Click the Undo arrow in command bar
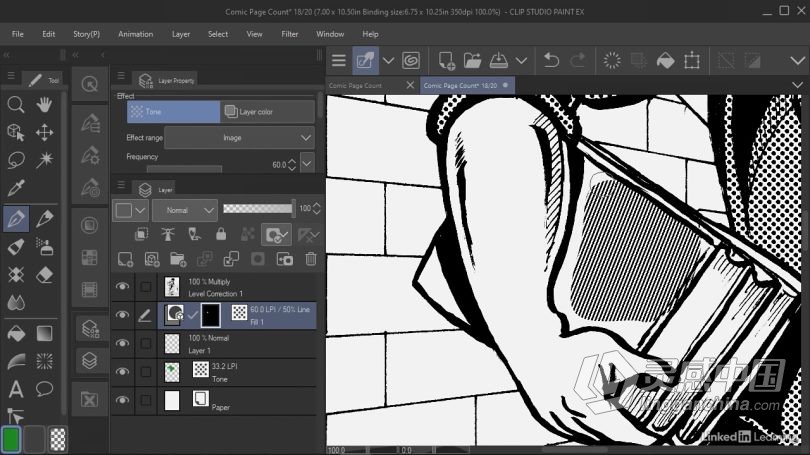This screenshot has height=455, width=810. coord(551,60)
